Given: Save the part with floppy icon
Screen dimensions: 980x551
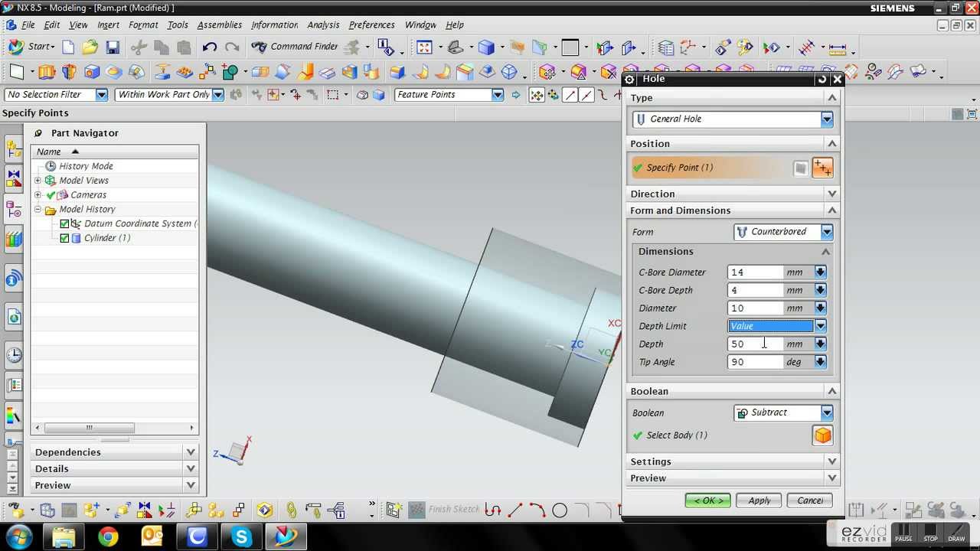Looking at the screenshot, I should click(113, 47).
